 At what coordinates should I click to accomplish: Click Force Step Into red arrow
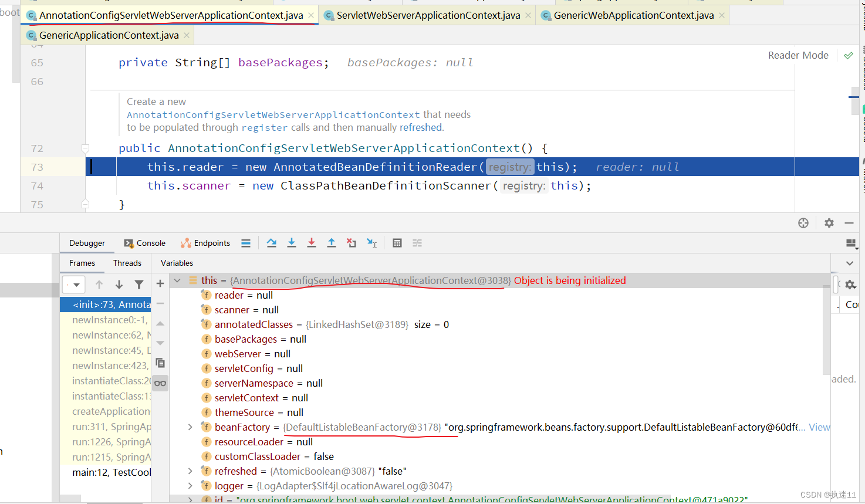312,243
